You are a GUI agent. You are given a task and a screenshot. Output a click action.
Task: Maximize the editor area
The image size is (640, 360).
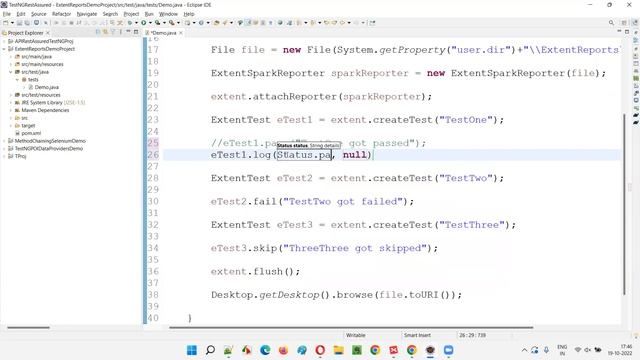(x=627, y=32)
